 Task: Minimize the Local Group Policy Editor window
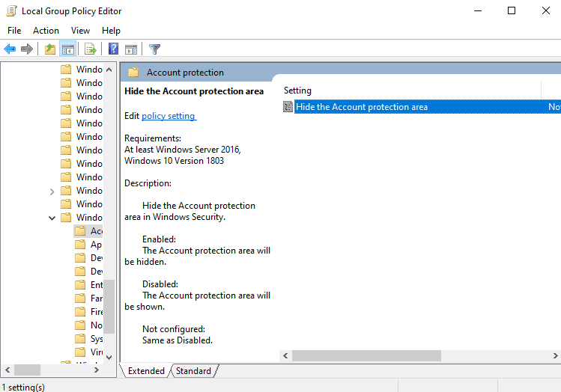(478, 10)
